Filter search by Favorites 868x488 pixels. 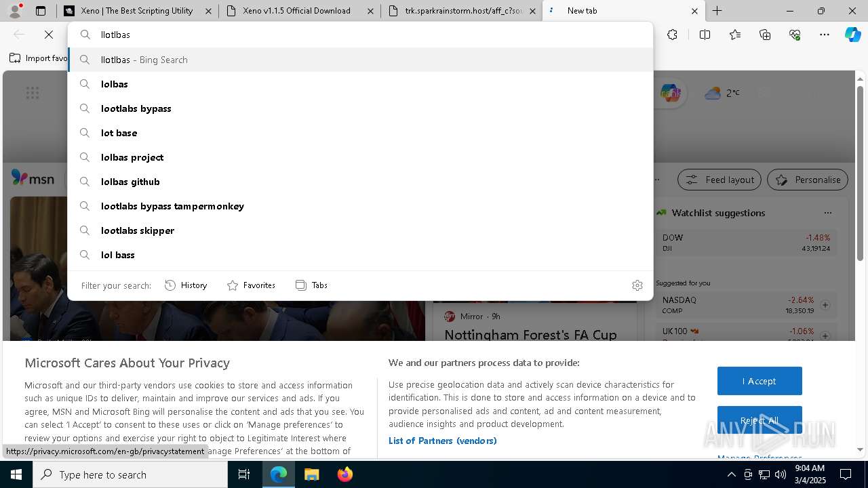click(x=251, y=285)
